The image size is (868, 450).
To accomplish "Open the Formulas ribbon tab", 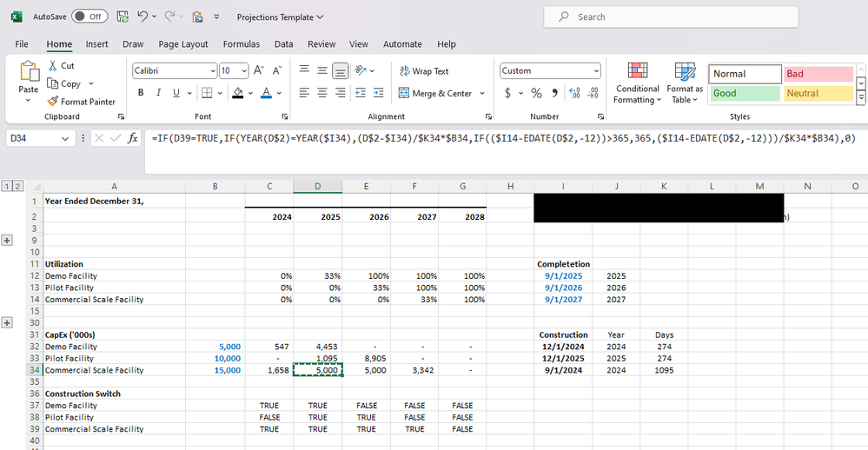I will pyautogui.click(x=241, y=44).
